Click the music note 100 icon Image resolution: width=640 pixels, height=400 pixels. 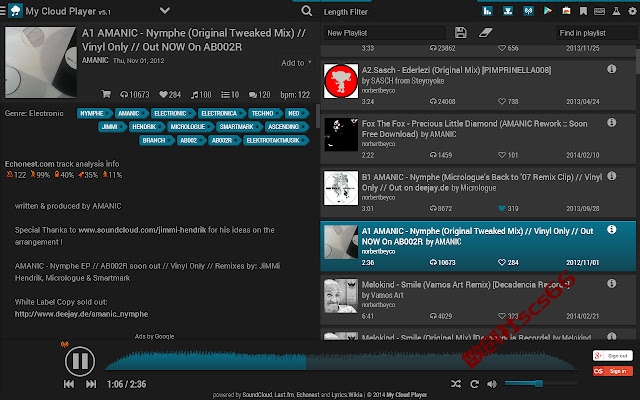tap(195, 95)
